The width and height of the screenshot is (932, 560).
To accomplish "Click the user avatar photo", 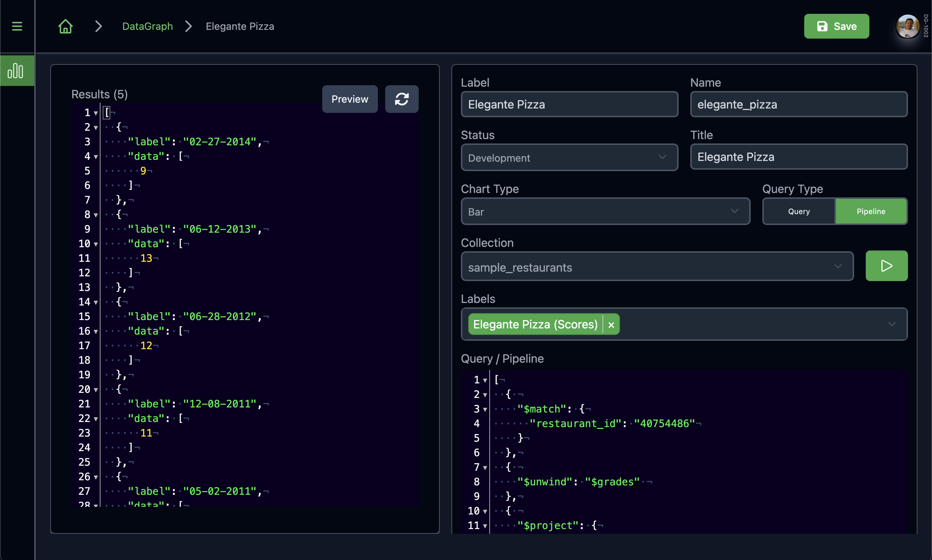I will pos(908,26).
